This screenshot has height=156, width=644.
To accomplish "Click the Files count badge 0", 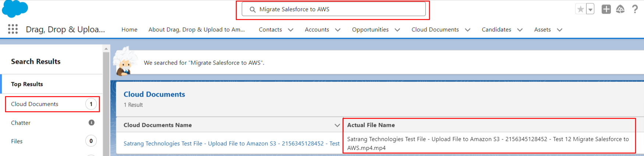I will (91, 141).
